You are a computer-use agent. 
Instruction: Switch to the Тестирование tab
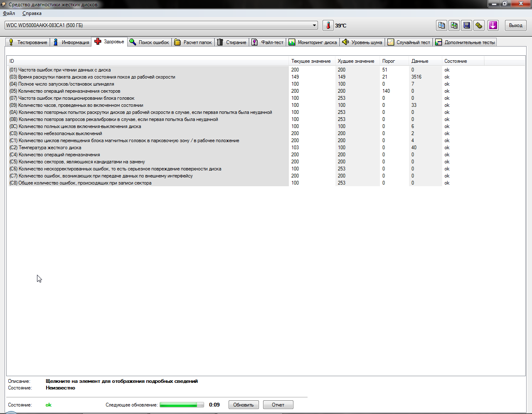[28, 42]
